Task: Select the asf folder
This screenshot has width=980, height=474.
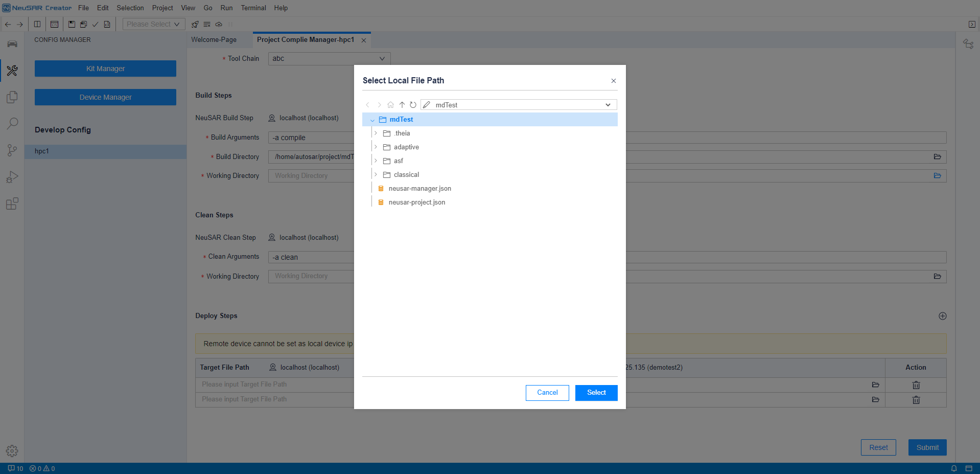Action: (398, 161)
